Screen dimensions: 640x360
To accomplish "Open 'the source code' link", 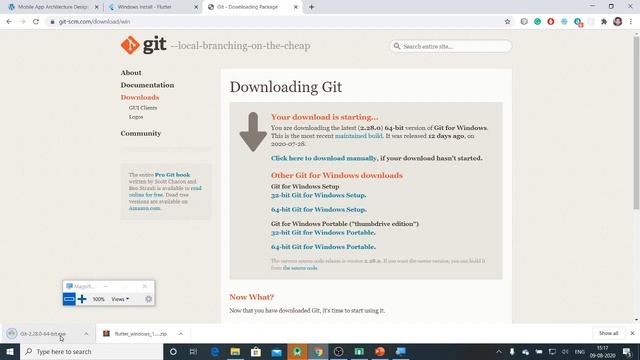I will click(300, 268).
